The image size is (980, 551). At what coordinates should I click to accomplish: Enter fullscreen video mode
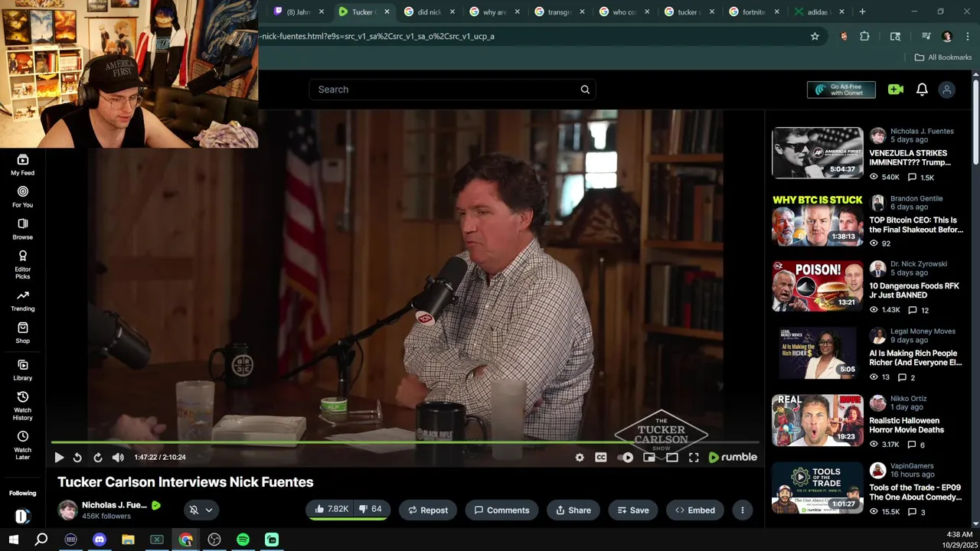(694, 458)
